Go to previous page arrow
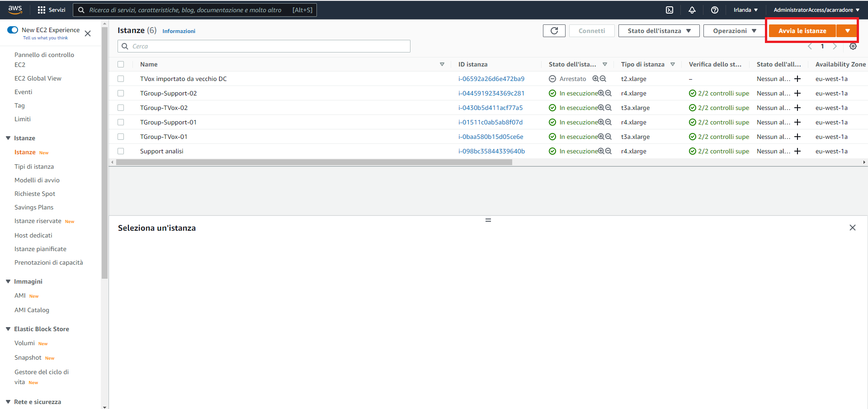 pos(810,46)
